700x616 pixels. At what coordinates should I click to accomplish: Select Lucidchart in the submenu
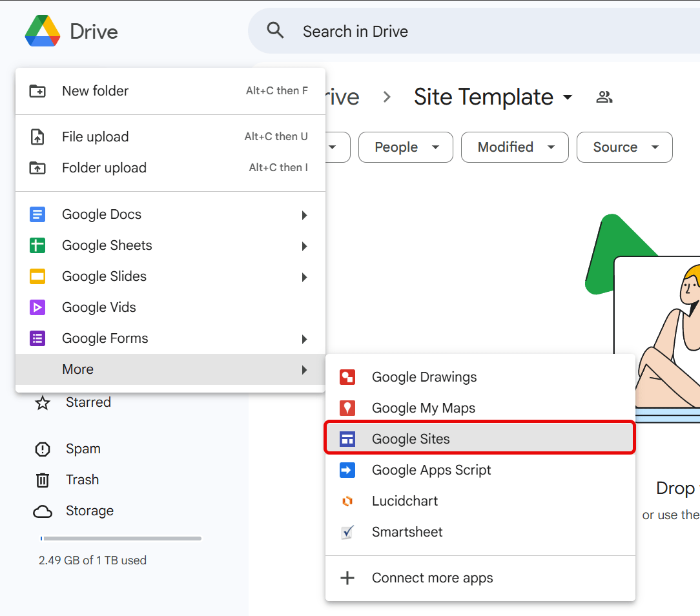480,501
